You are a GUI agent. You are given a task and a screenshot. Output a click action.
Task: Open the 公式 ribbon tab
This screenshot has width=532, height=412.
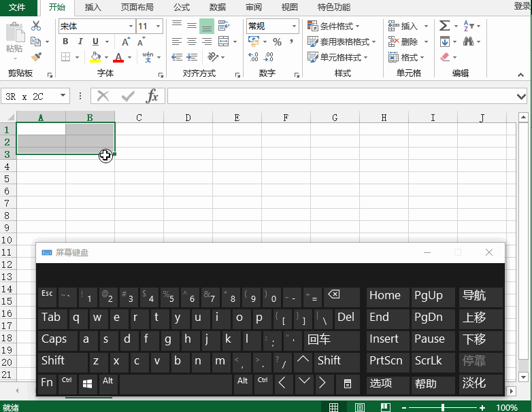182,7
